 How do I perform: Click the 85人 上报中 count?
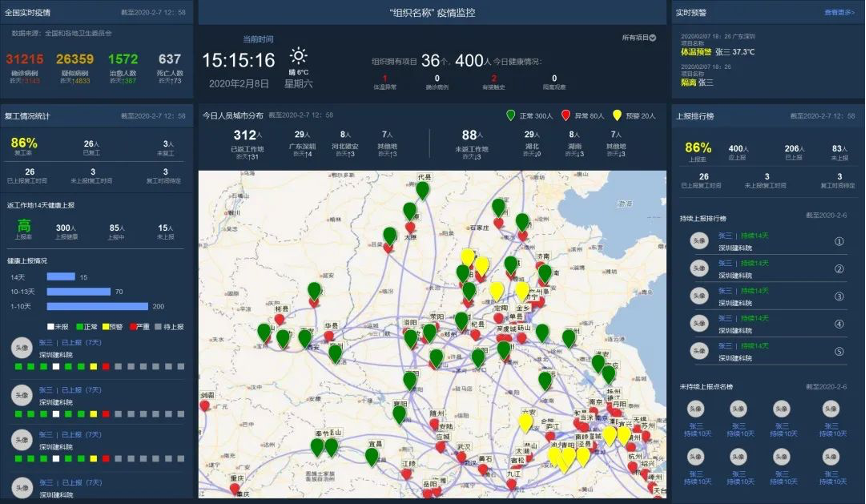tap(117, 228)
